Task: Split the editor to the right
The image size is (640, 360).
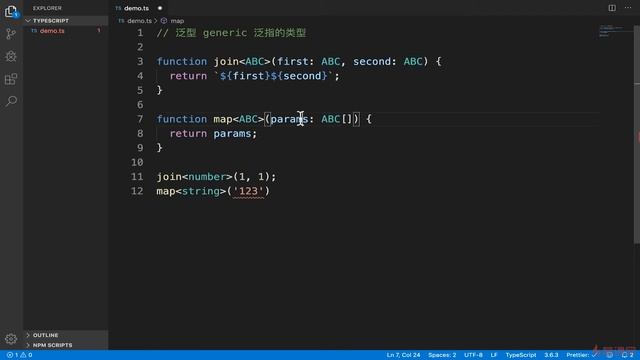Action: click(612, 8)
